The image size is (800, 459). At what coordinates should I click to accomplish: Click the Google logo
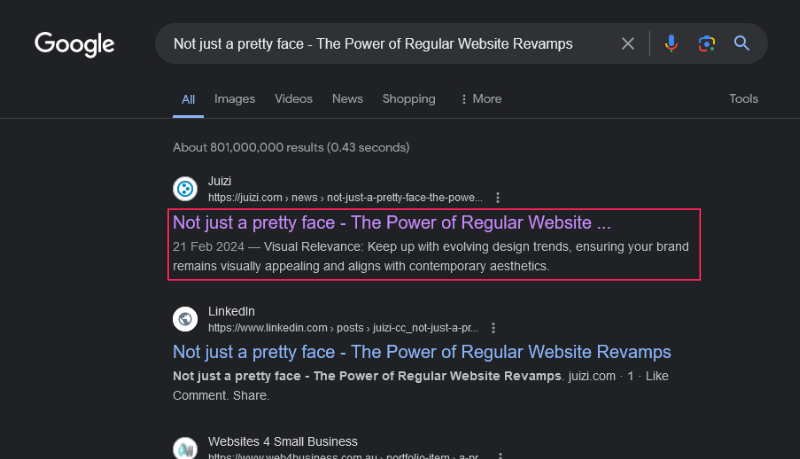(75, 44)
